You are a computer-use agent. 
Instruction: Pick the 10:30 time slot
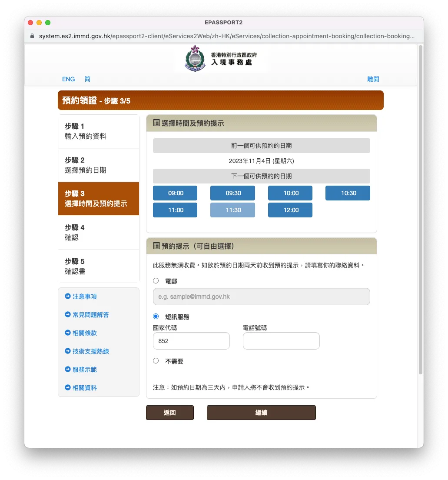coord(348,193)
